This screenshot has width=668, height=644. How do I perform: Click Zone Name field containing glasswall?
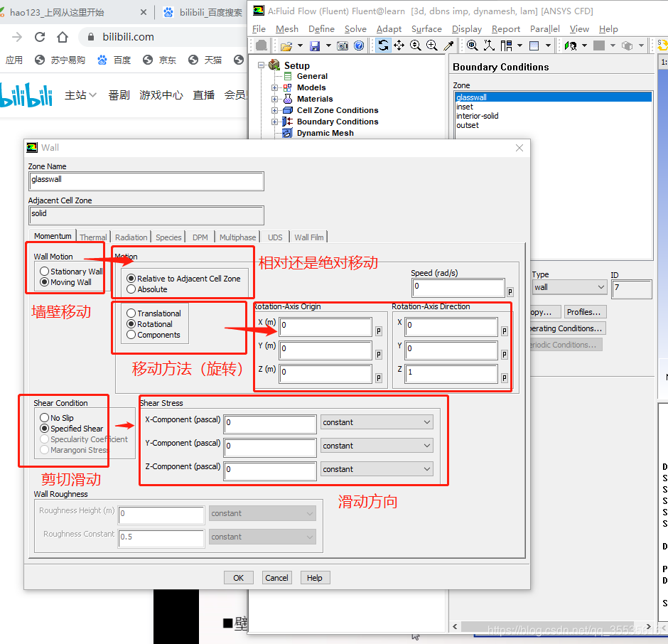tap(146, 181)
